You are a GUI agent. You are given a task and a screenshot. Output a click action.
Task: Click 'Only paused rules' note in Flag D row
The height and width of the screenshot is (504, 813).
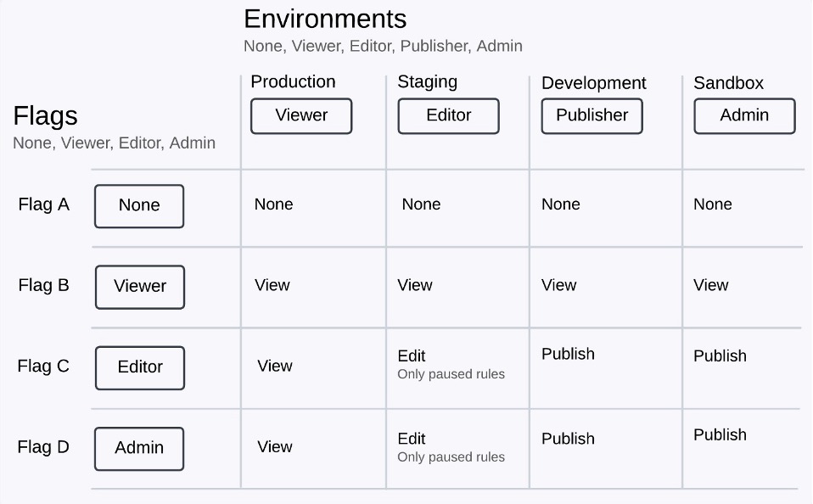coord(451,457)
